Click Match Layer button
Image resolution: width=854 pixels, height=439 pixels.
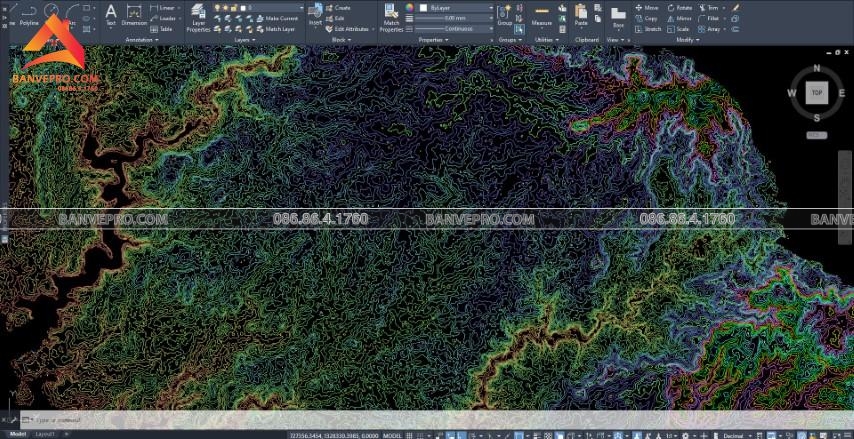pyautogui.click(x=276, y=29)
